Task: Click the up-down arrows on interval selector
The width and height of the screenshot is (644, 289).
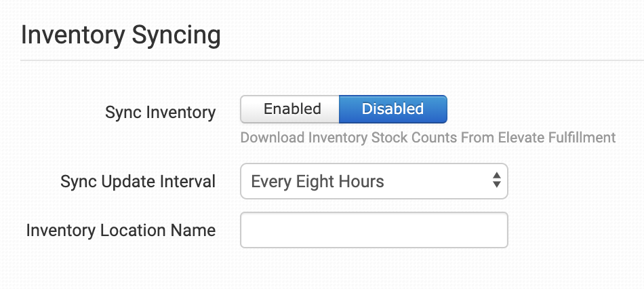Action: 497,181
